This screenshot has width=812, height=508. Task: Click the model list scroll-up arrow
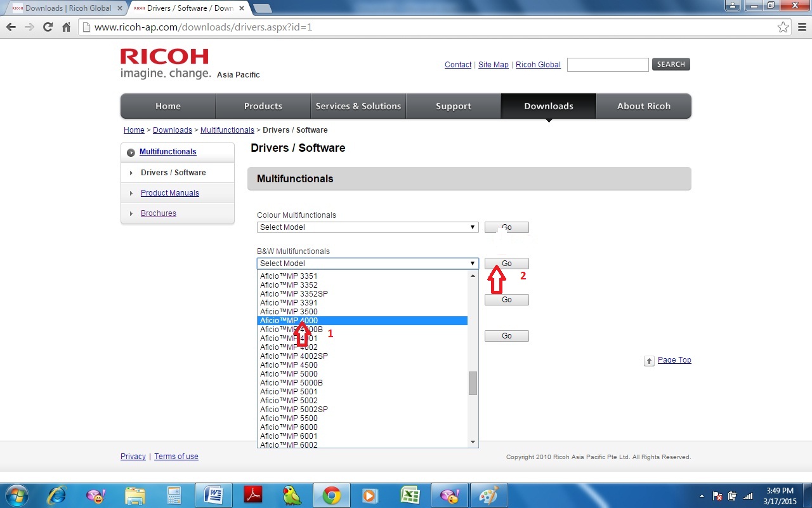coord(473,276)
